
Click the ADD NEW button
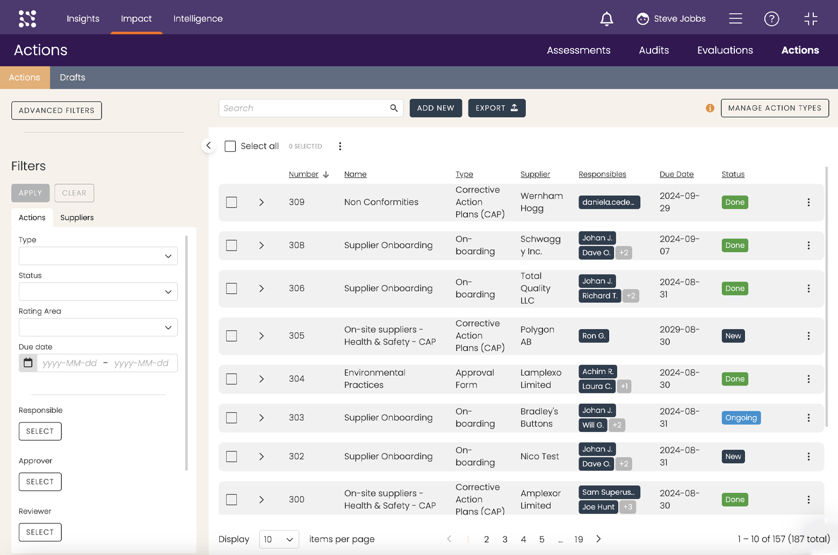436,108
